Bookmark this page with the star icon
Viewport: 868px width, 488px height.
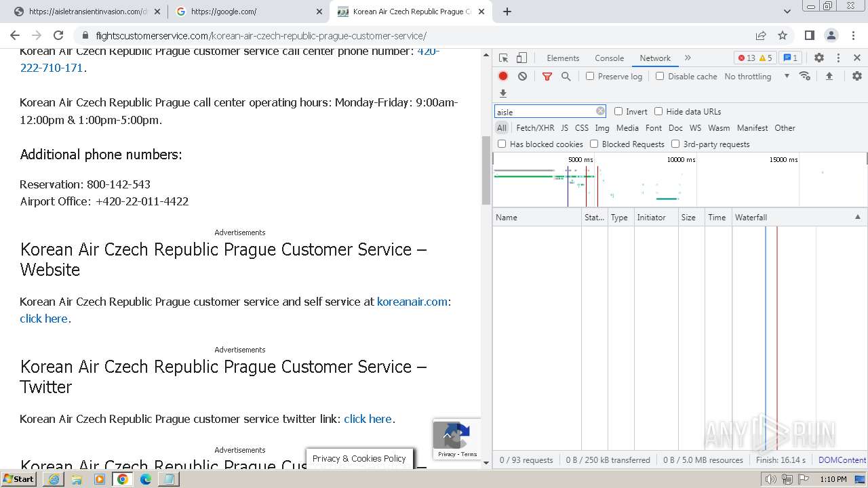coord(783,35)
